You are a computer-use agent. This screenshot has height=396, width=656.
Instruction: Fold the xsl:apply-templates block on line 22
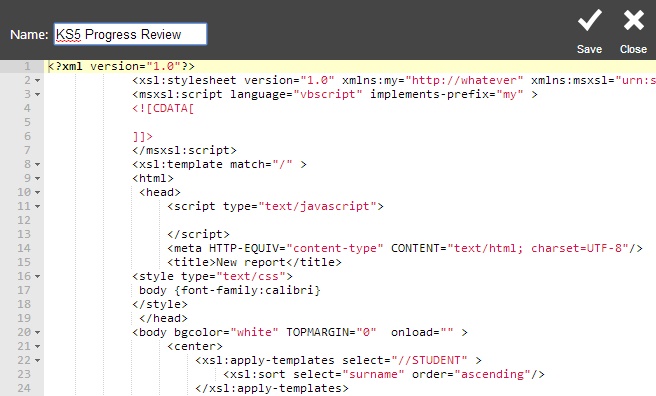point(37,360)
